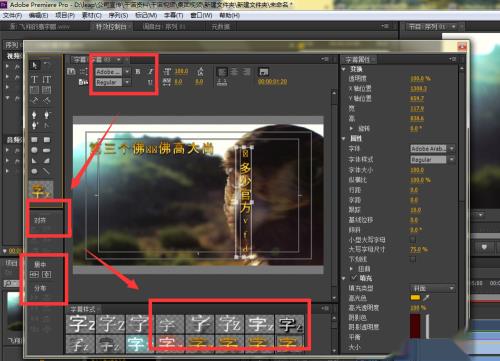Enable the 小型大写字母 checkbox
Image resolution: width=500 pixels, height=361 pixels.
[x=413, y=239]
